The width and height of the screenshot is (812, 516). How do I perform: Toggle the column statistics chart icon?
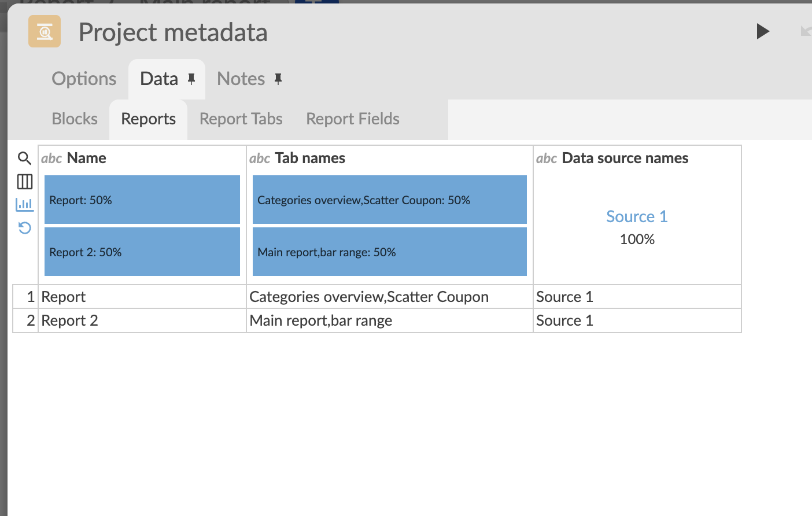pyautogui.click(x=24, y=204)
